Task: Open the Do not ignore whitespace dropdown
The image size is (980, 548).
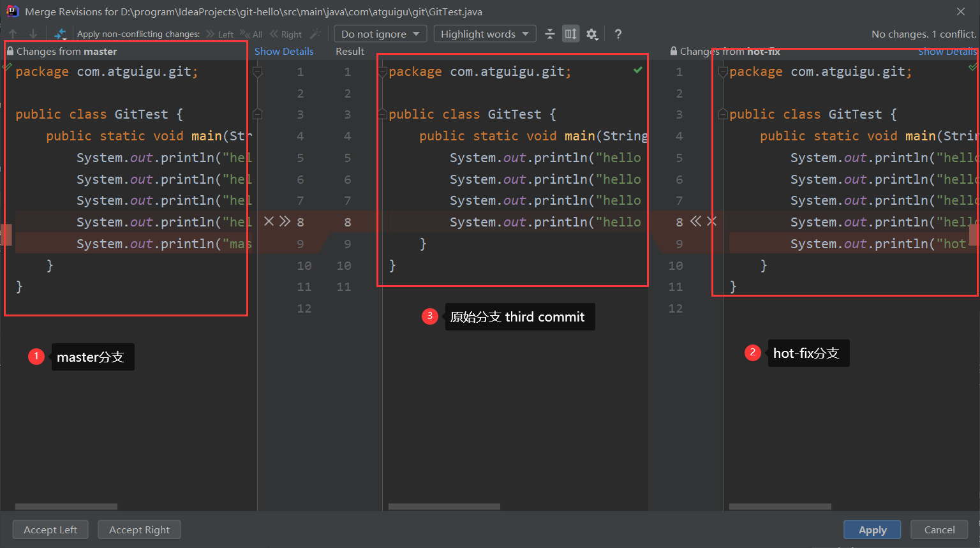Action: pyautogui.click(x=380, y=33)
